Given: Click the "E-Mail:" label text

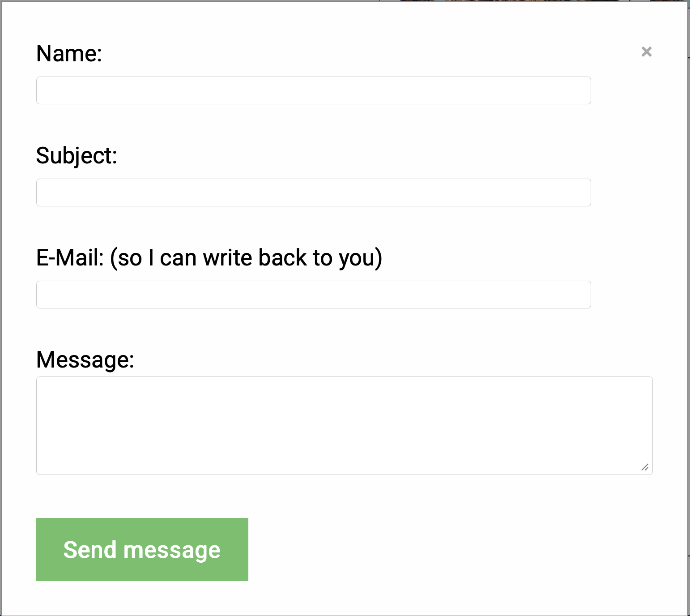Looking at the screenshot, I should (x=70, y=258).
